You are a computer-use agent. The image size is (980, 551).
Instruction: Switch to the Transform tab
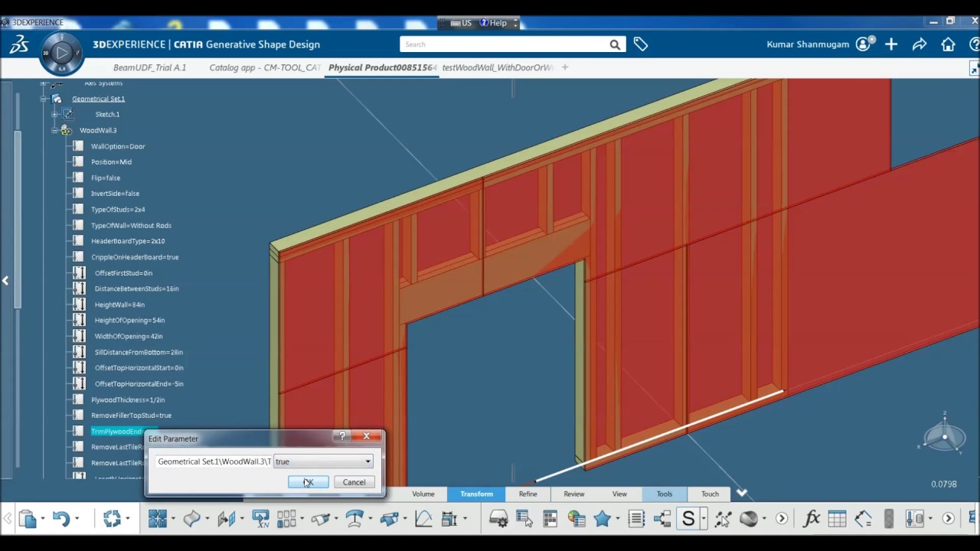pyautogui.click(x=476, y=494)
